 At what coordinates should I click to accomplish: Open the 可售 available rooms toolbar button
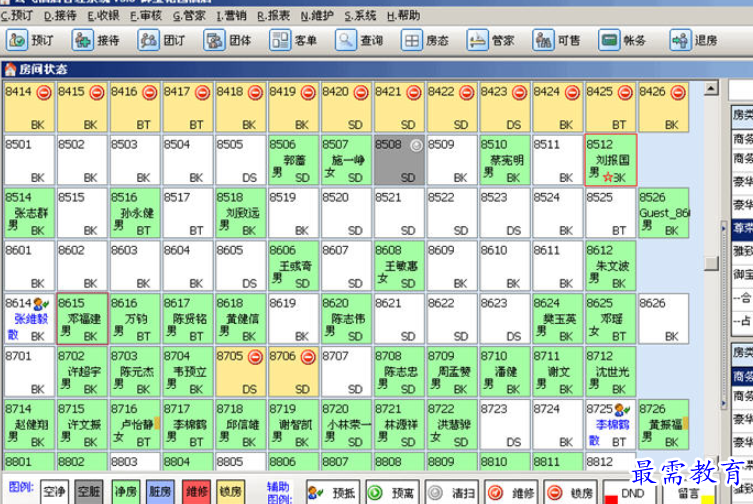tap(557, 40)
